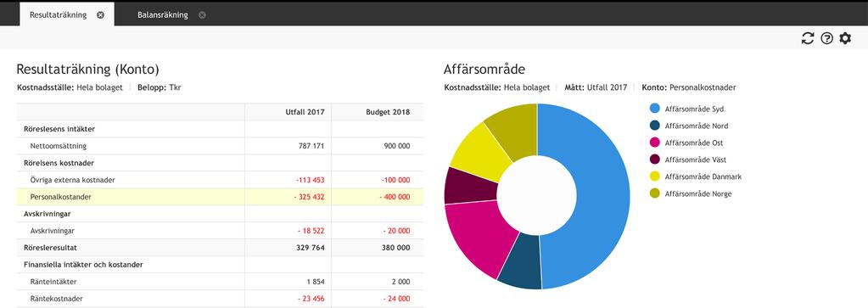868x308 pixels.
Task: Click the - 400 000 budget cell
Action: tap(395, 197)
